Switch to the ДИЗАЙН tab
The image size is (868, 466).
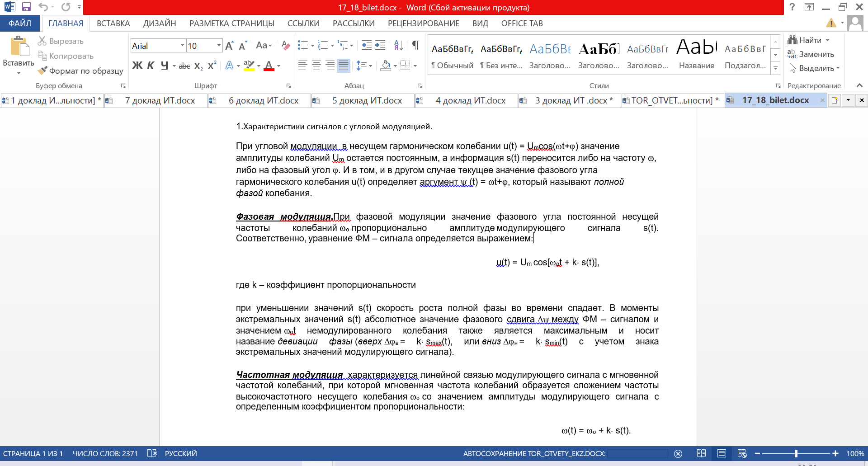point(160,24)
